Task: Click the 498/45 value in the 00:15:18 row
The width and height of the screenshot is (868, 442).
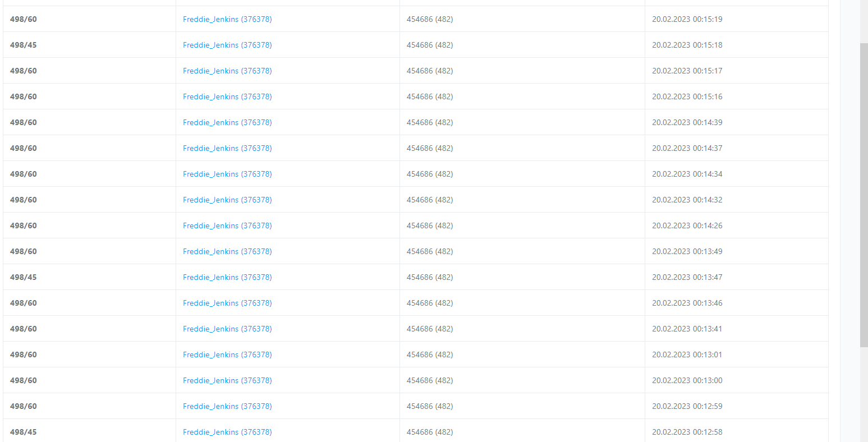Action: click(x=24, y=45)
